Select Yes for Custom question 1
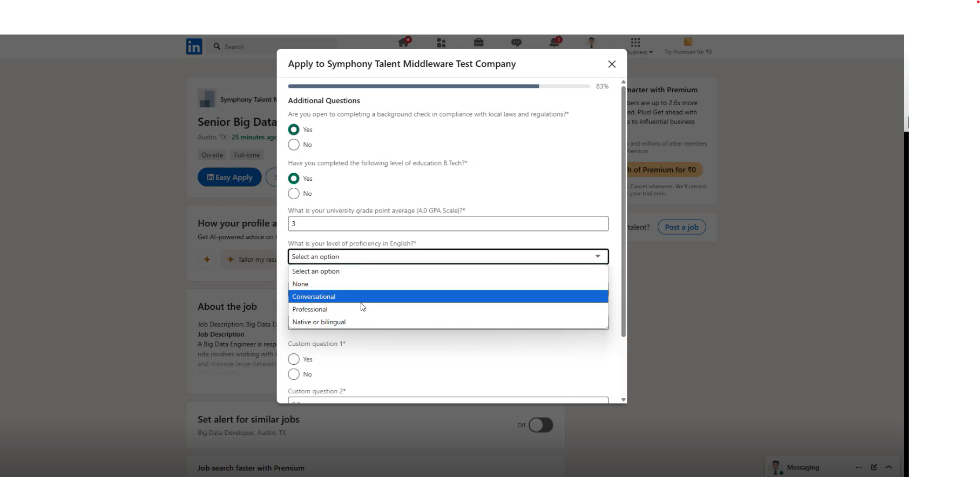Viewport: 980px width, 477px height. [x=294, y=359]
